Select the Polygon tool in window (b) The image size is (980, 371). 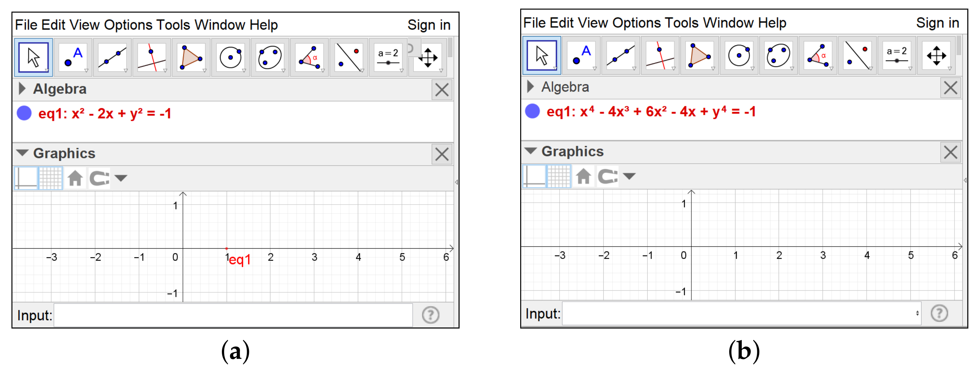pyautogui.click(x=699, y=56)
